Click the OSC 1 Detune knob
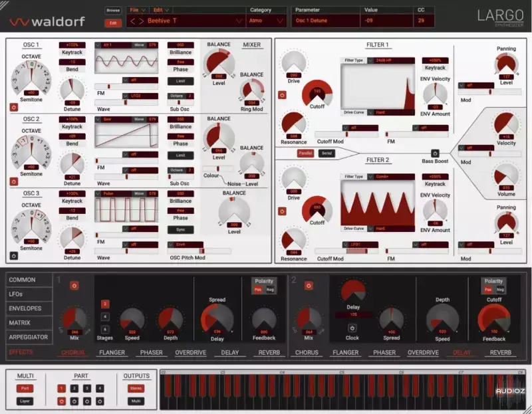The height and width of the screenshot is (414, 532). pyautogui.click(x=72, y=91)
